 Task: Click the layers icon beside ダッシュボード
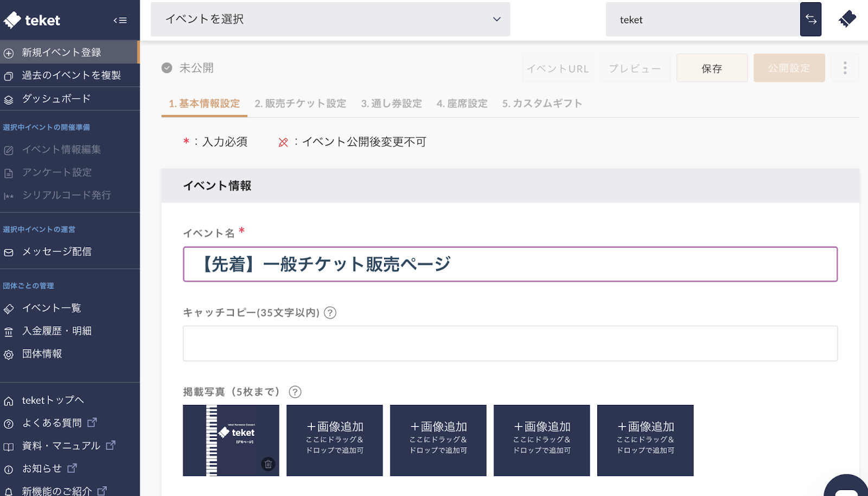(x=9, y=99)
